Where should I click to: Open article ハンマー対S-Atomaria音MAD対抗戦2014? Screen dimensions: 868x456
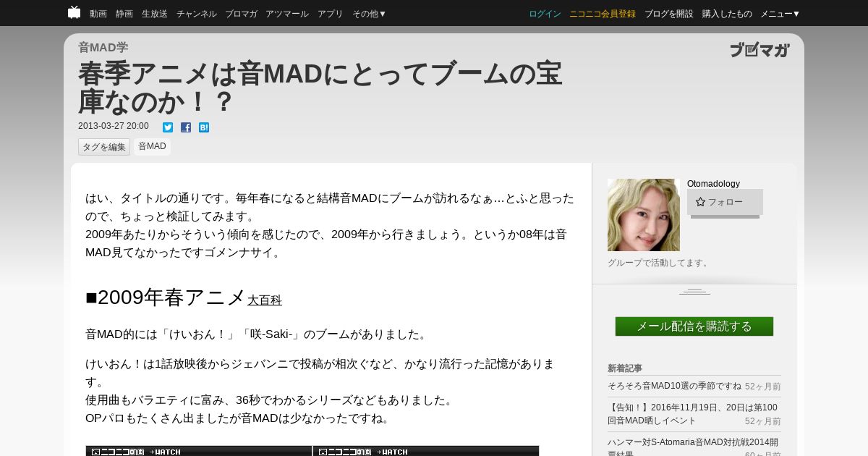[x=693, y=447]
